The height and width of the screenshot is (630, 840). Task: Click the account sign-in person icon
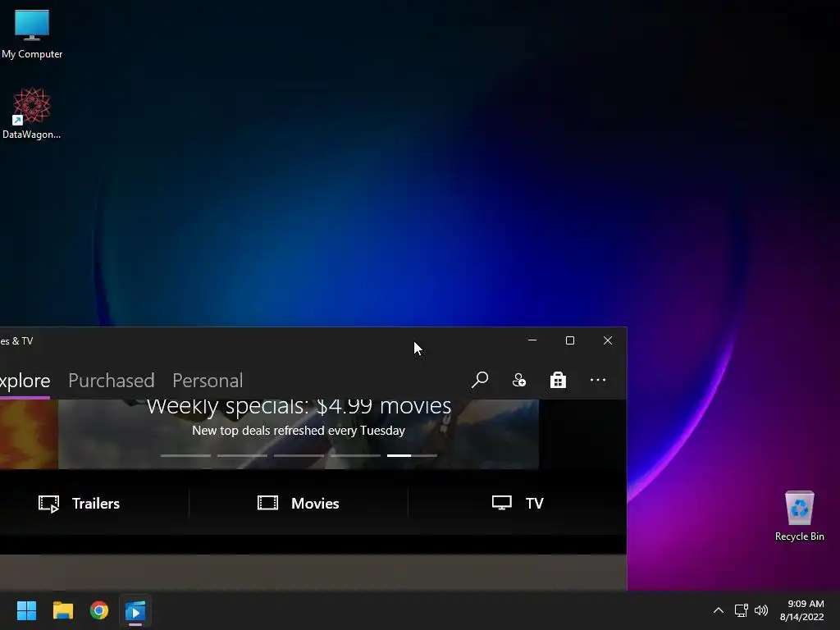(x=518, y=380)
